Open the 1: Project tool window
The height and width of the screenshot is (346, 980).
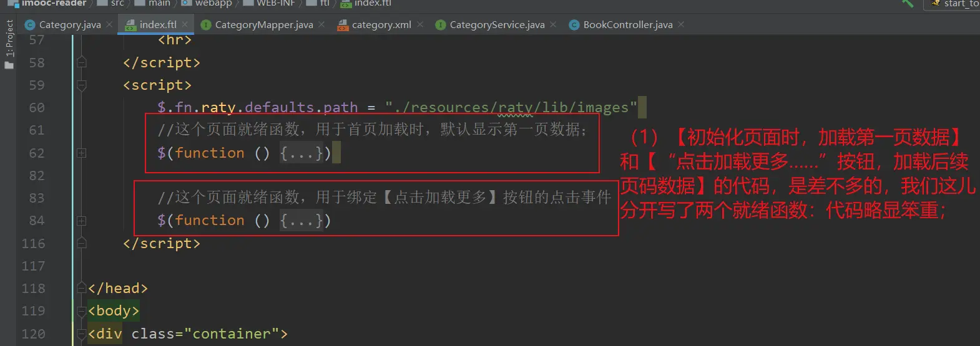point(9,44)
